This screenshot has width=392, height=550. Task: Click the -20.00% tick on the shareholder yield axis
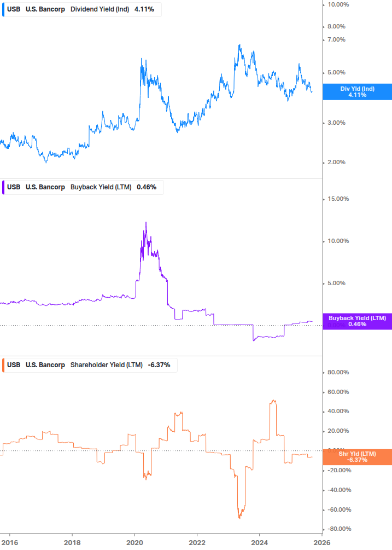pos(339,471)
